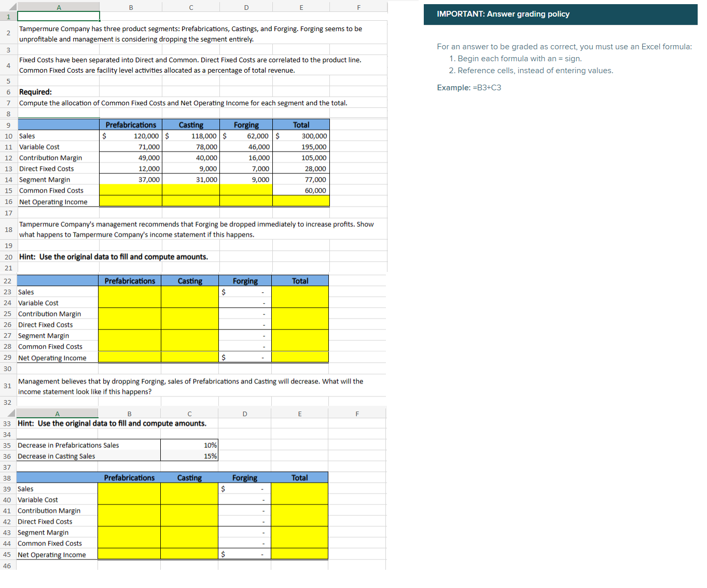Select the 10% Decrease in Prefabrications Sales cell
The height and width of the screenshot is (588, 707).
pos(189,445)
